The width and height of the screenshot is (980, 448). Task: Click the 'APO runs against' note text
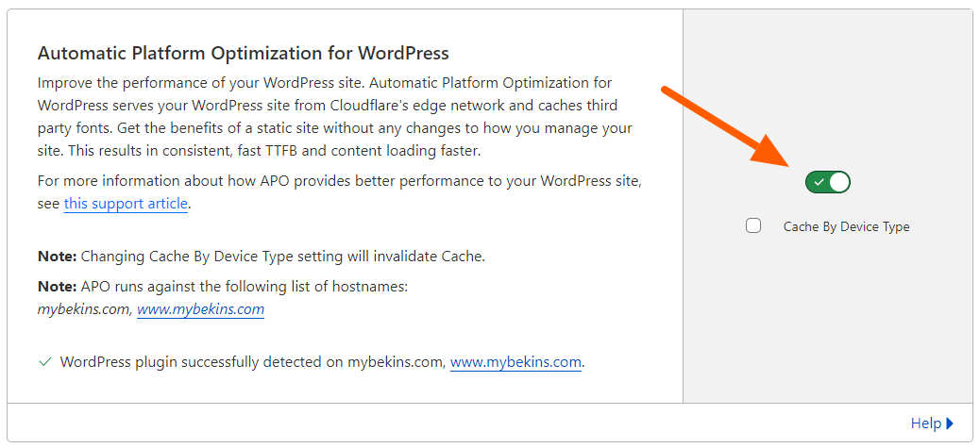pos(244,286)
